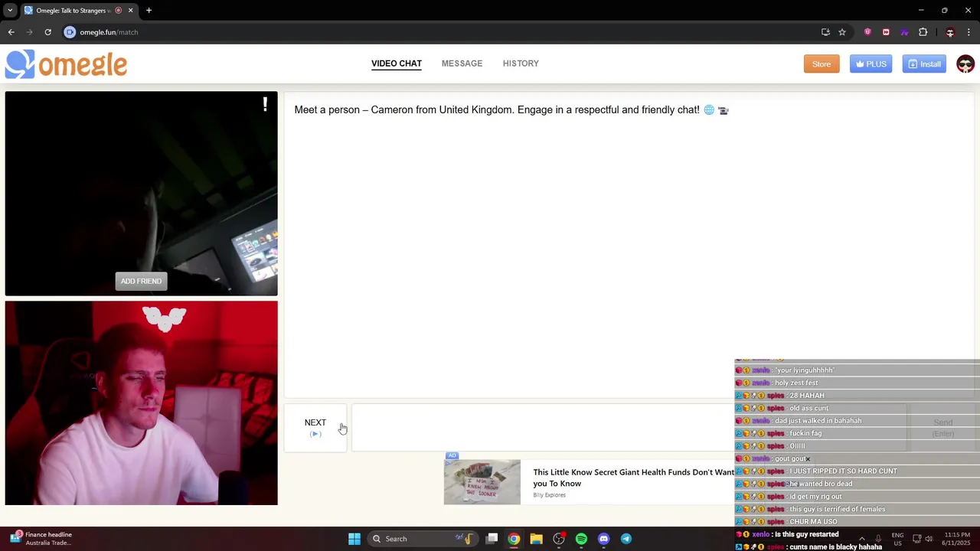Image resolution: width=980 pixels, height=551 pixels.
Task: Bookmark this page with the star
Action: pos(842,32)
